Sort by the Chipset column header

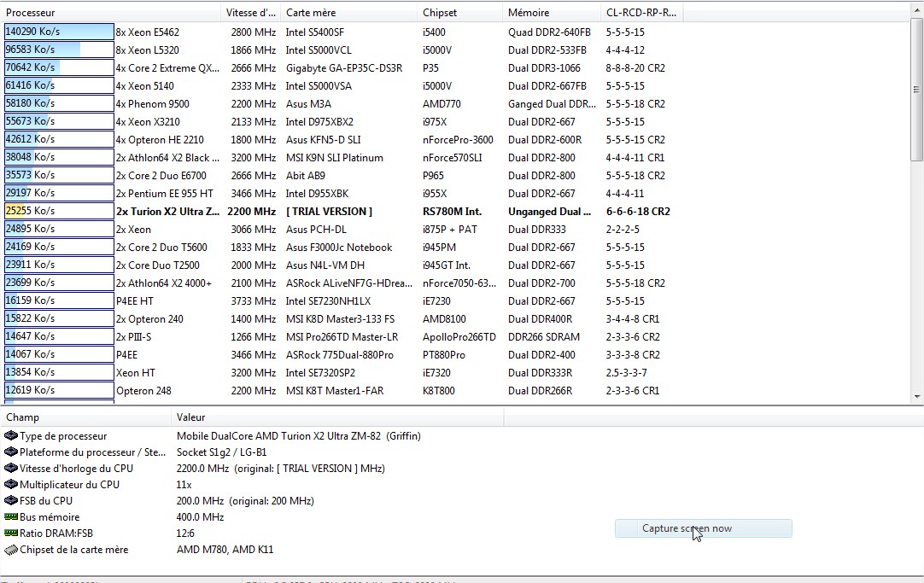point(460,12)
